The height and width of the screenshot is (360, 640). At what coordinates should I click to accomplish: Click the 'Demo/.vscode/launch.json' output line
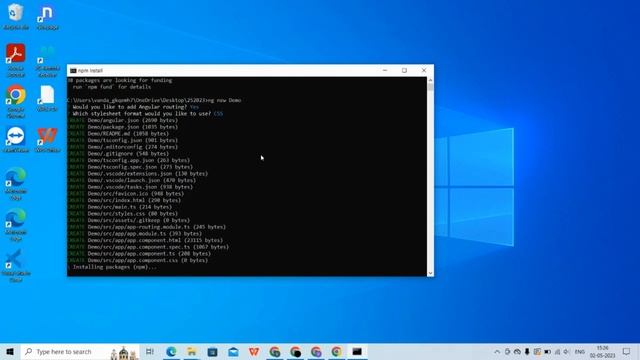pos(131,180)
